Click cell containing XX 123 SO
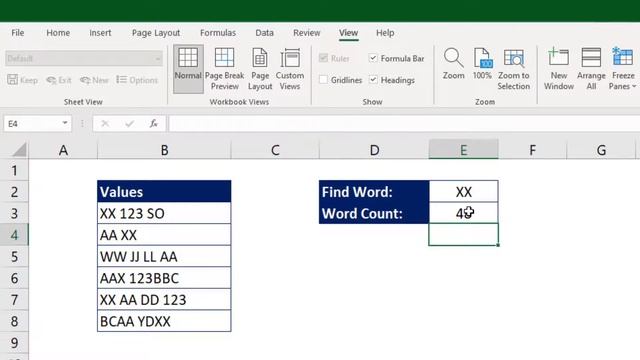This screenshot has height=360, width=640. point(164,213)
